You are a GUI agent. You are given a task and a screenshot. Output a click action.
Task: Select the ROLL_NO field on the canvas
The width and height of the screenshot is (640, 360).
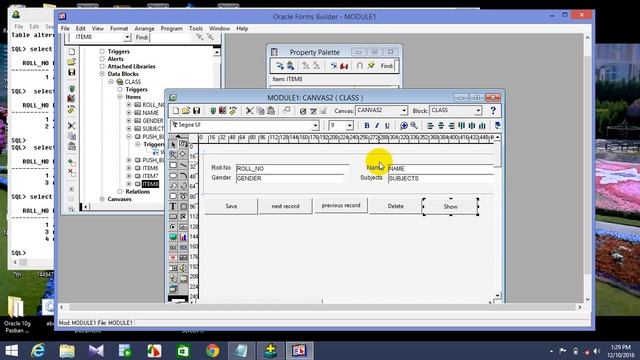click(x=292, y=169)
